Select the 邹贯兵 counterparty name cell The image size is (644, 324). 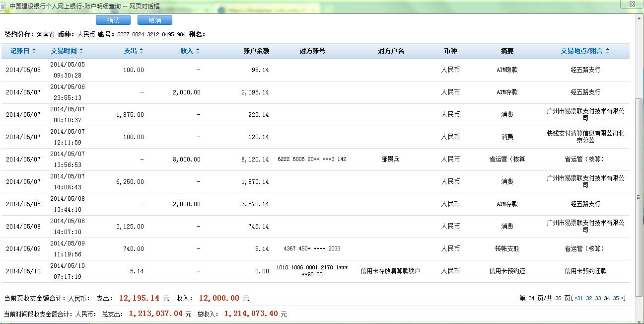point(391,160)
